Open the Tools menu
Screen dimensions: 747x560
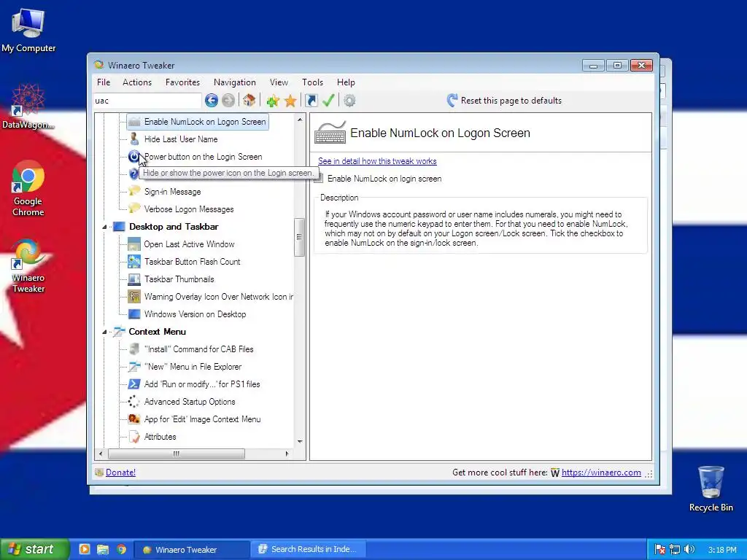[x=312, y=82]
